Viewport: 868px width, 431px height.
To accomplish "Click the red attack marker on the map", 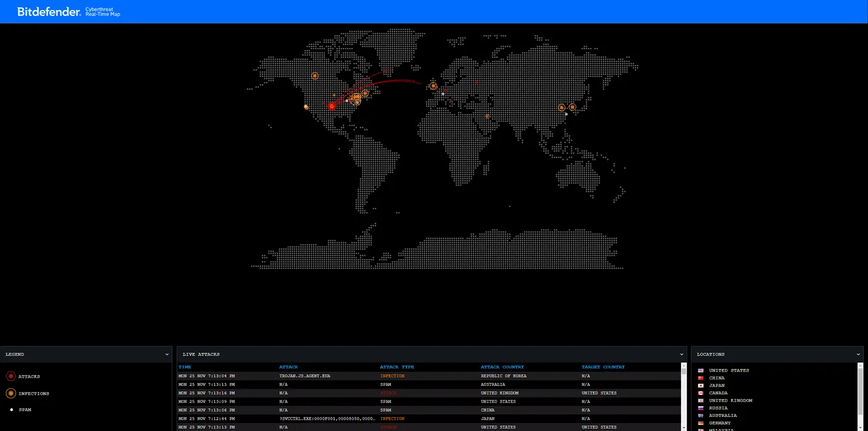I will coord(331,106).
